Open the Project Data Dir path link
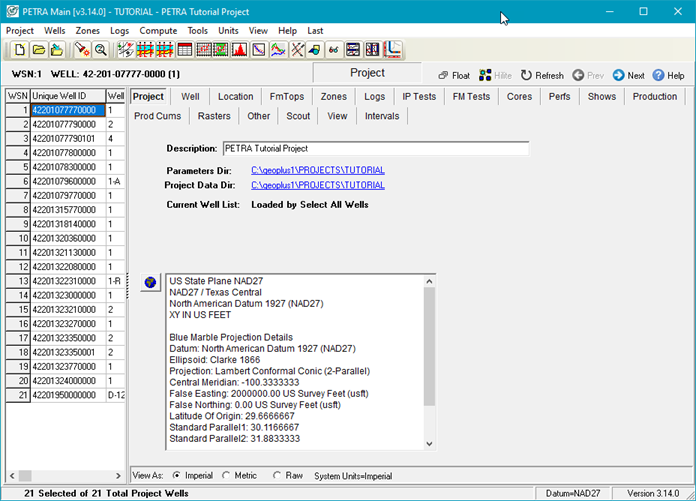 click(318, 185)
